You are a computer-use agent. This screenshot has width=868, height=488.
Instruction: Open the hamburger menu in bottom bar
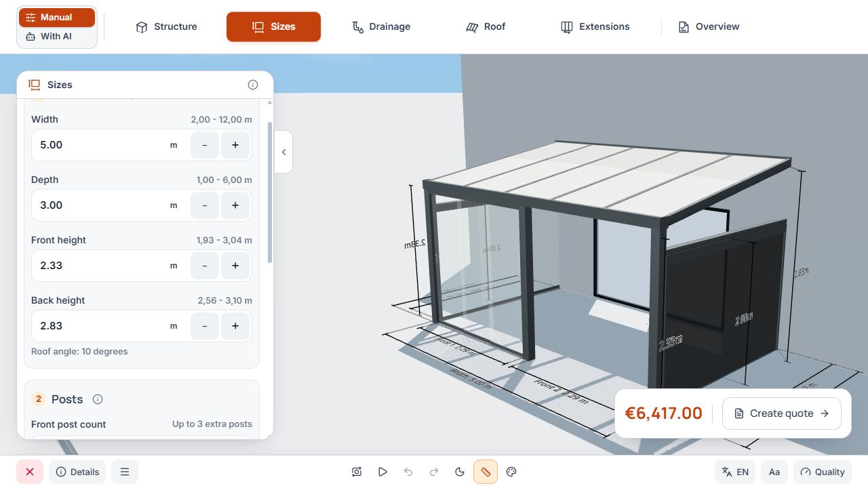[125, 472]
